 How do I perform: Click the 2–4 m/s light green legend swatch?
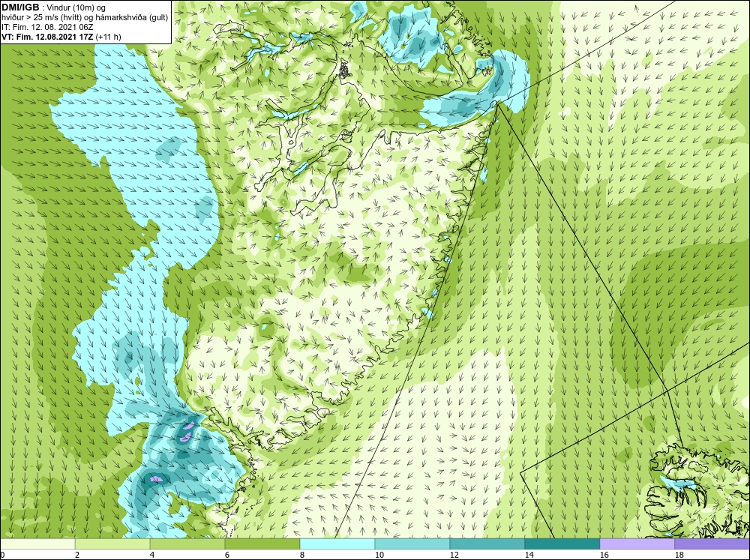click(x=112, y=544)
